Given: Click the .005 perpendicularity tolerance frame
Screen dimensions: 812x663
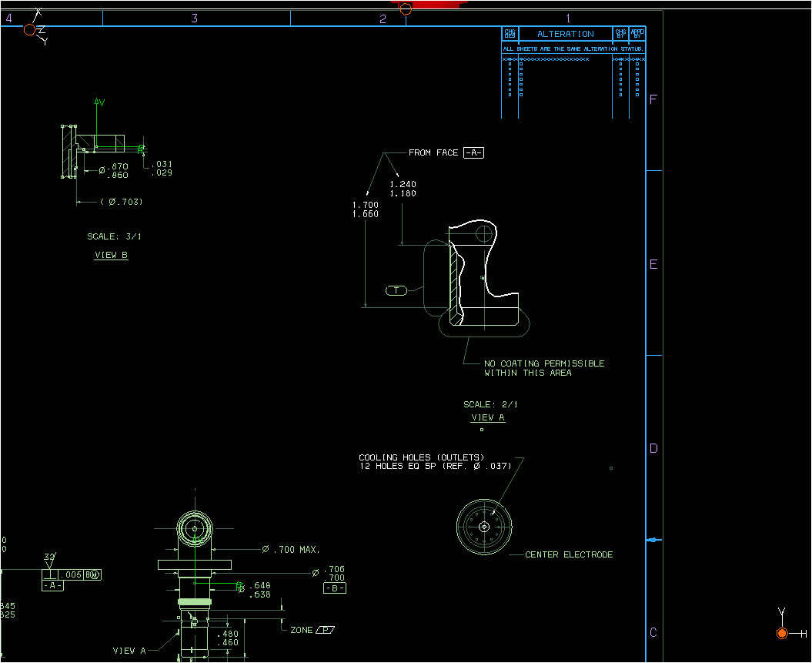Looking at the screenshot, I should pos(72,574).
